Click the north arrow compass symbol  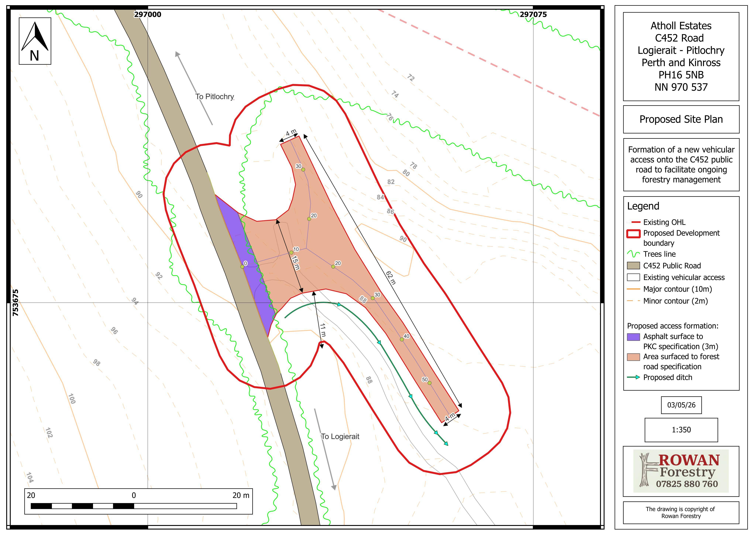pyautogui.click(x=35, y=41)
